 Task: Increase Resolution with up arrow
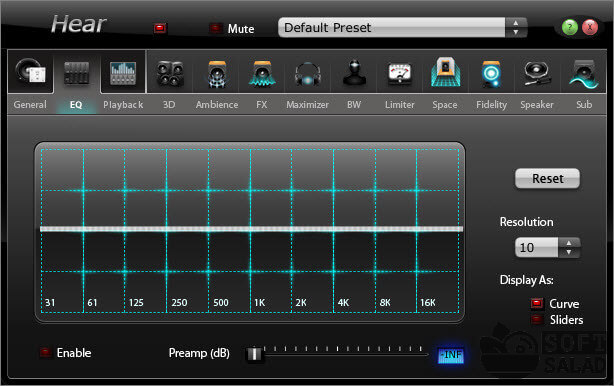coord(569,243)
